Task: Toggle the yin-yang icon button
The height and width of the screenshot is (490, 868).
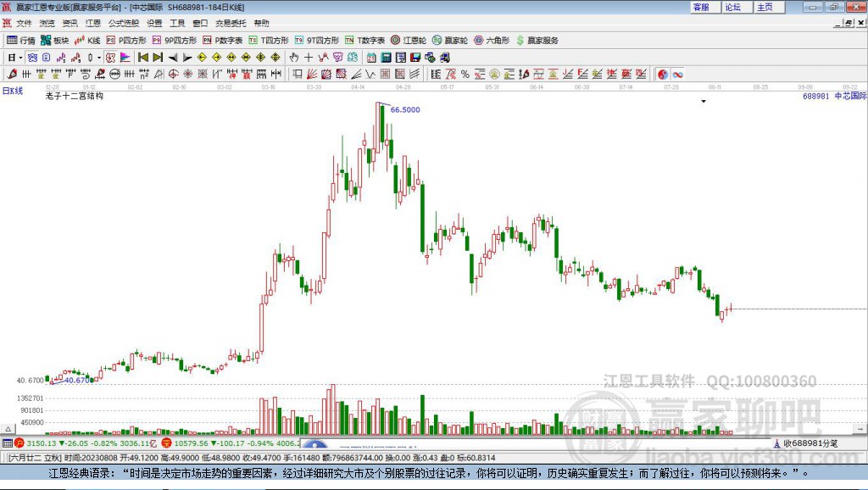Action: click(x=663, y=75)
